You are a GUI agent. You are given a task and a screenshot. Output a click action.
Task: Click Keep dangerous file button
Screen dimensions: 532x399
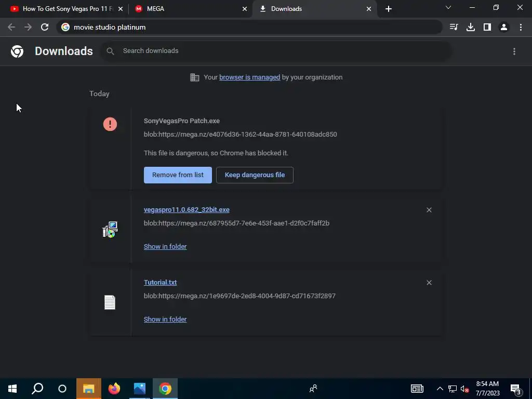pyautogui.click(x=255, y=175)
